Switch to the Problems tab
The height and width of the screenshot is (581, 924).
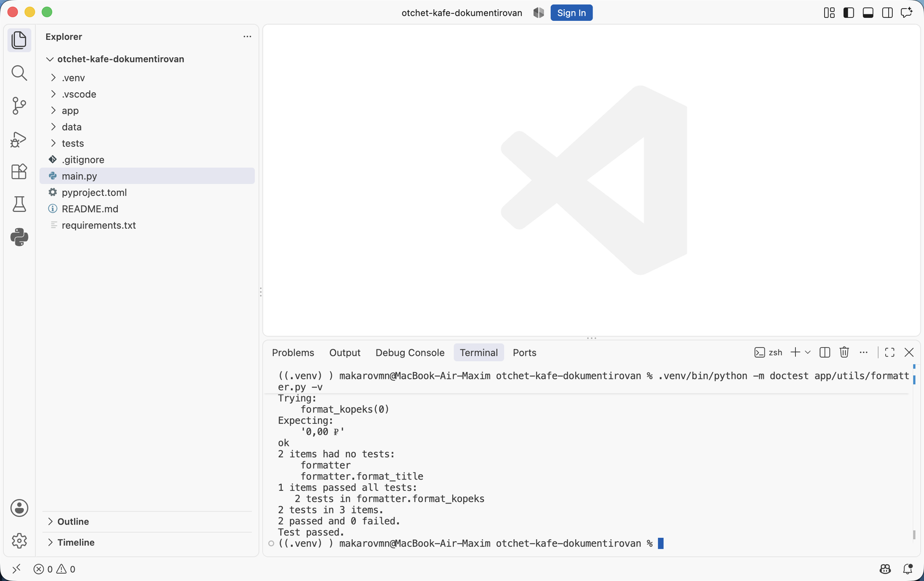(x=293, y=352)
